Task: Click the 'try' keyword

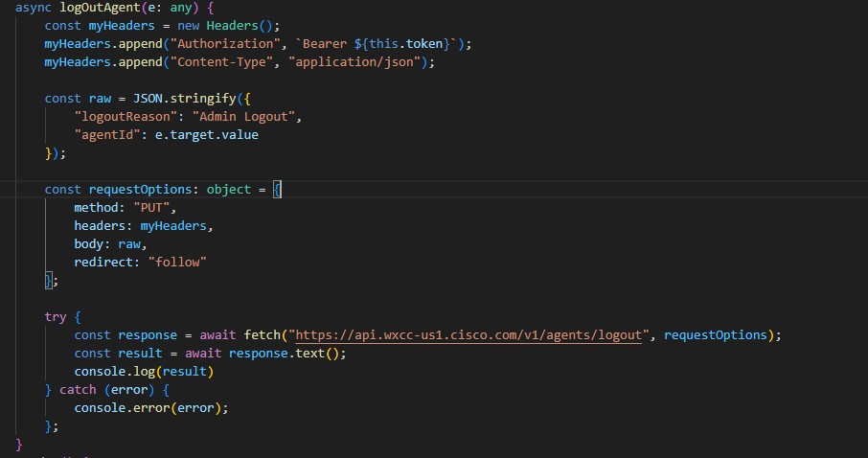Action: [x=56, y=317]
